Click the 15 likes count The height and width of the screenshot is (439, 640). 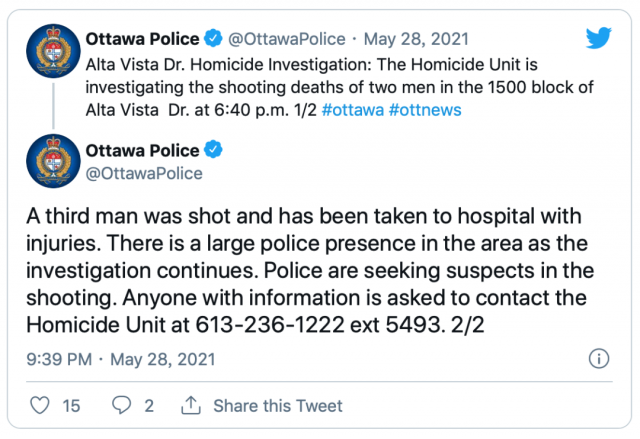(71, 406)
